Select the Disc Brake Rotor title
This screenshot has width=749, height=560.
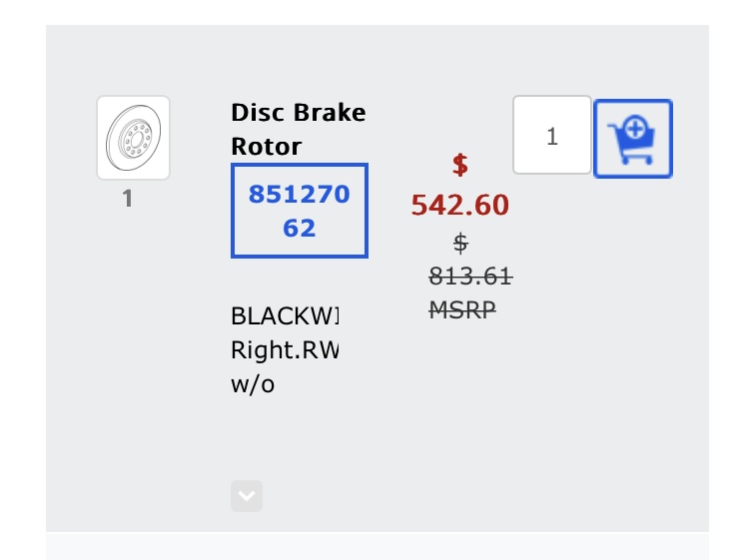[x=298, y=129]
